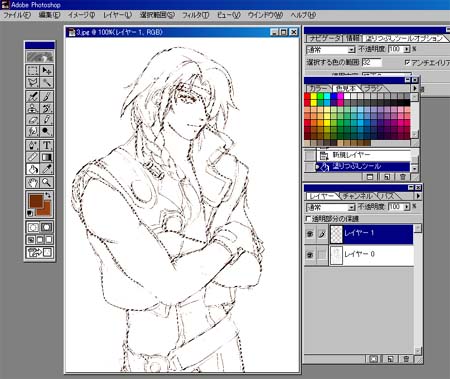Open blend mode dropdown in Layers palette
Viewport: 450px width, 379px height.
point(351,207)
